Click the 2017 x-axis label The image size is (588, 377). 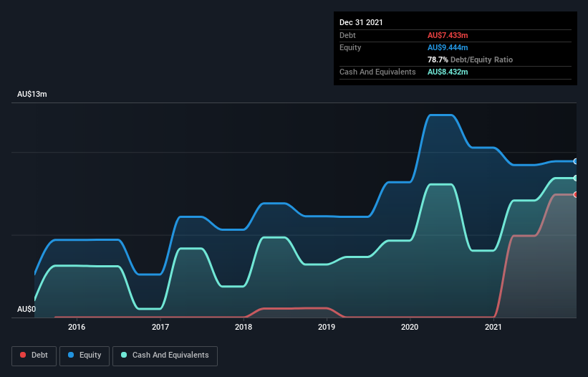click(x=160, y=327)
